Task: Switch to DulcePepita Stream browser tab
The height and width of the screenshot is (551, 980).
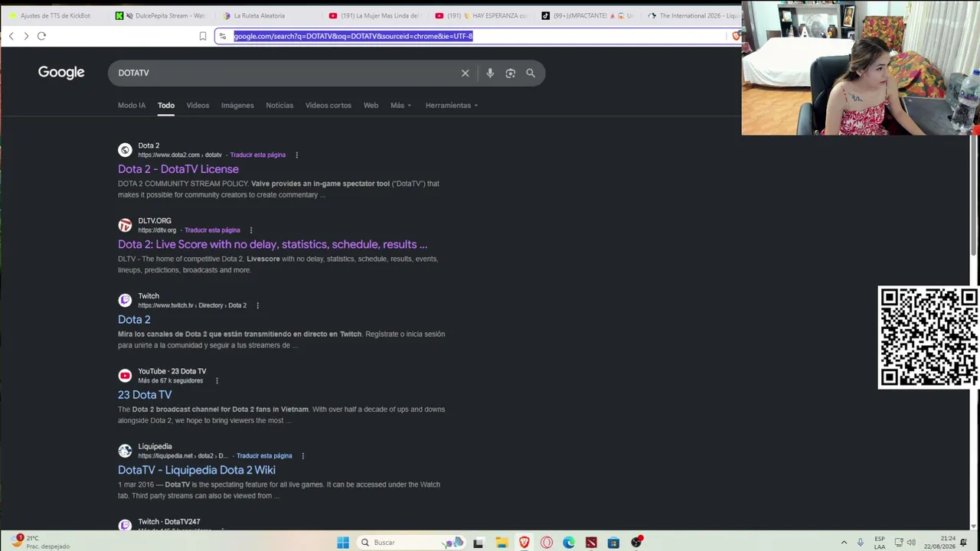Action: pyautogui.click(x=162, y=15)
